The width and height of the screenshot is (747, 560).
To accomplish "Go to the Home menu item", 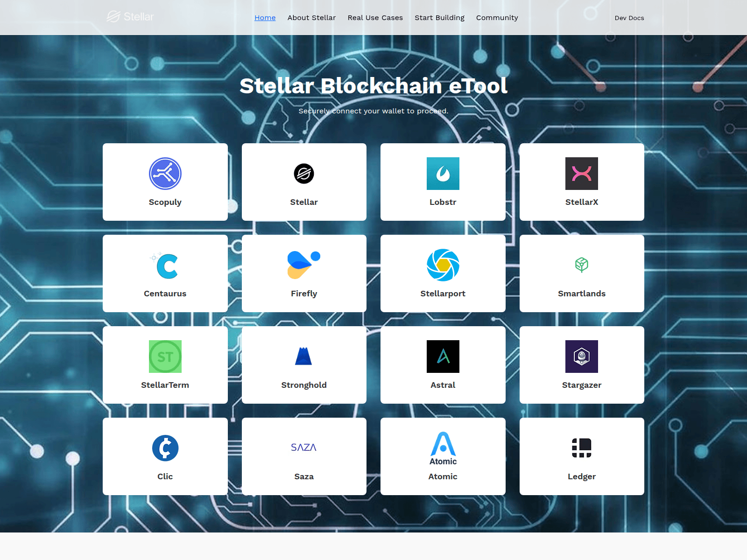I will [265, 18].
